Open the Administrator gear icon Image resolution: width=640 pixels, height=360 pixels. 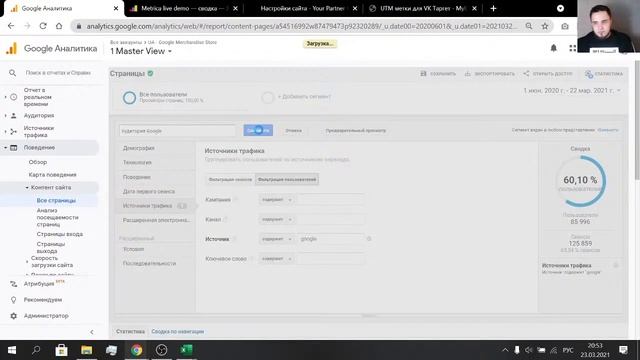pos(13,316)
